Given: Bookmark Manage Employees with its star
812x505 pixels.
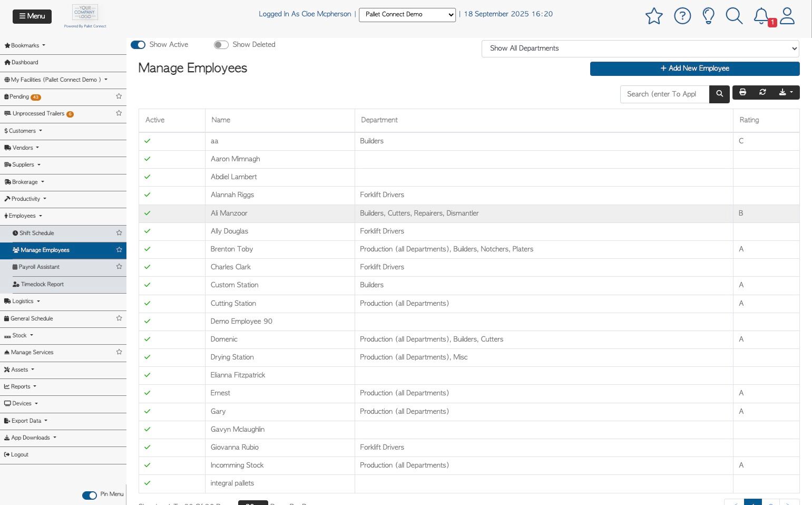Looking at the screenshot, I should click(119, 250).
